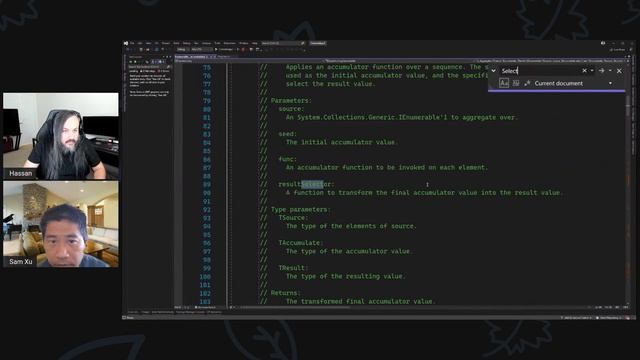The height and width of the screenshot is (360, 640).
Task: Open search history dropdown in find box
Action: click(592, 71)
